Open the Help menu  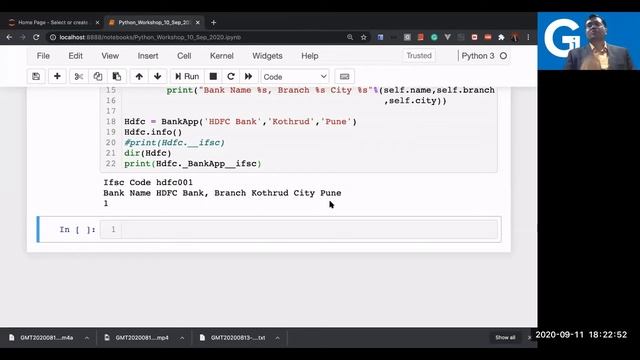(x=310, y=56)
